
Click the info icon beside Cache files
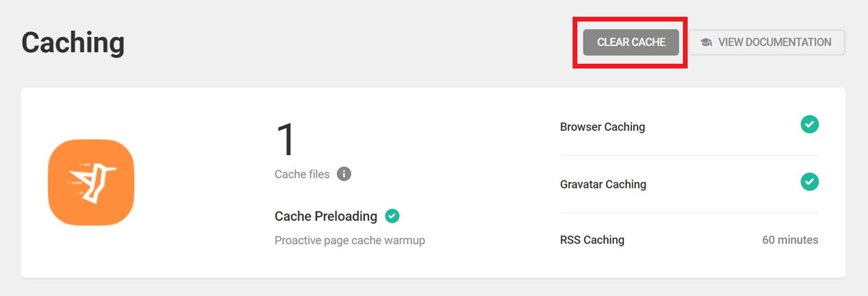pos(344,174)
